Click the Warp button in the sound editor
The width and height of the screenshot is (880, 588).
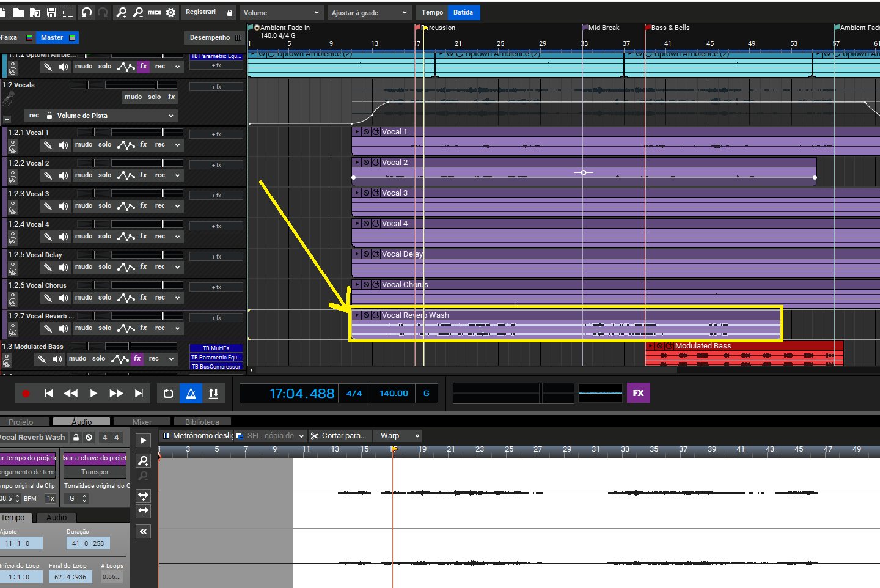390,436
